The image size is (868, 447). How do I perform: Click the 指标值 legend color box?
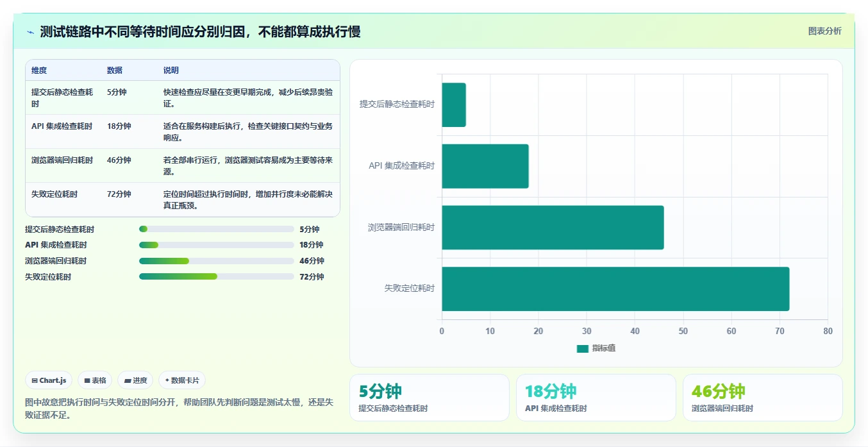point(582,348)
